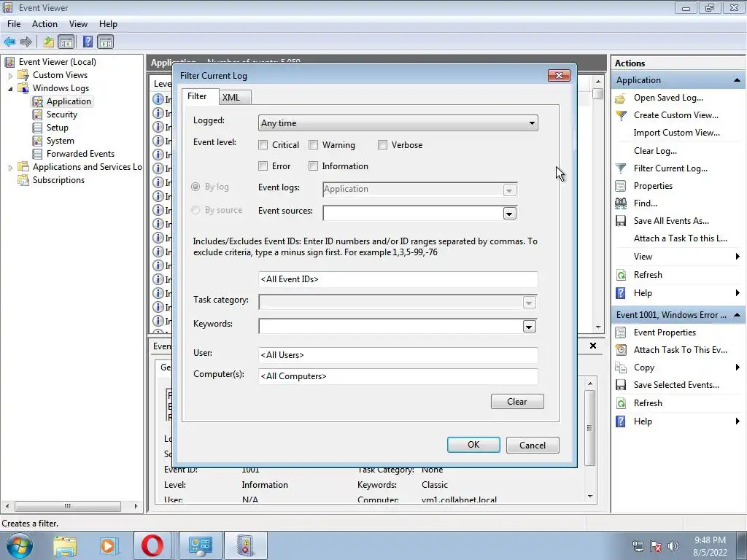Screen dimensions: 747x560
Task: Select Security log in tree
Action: (61, 114)
